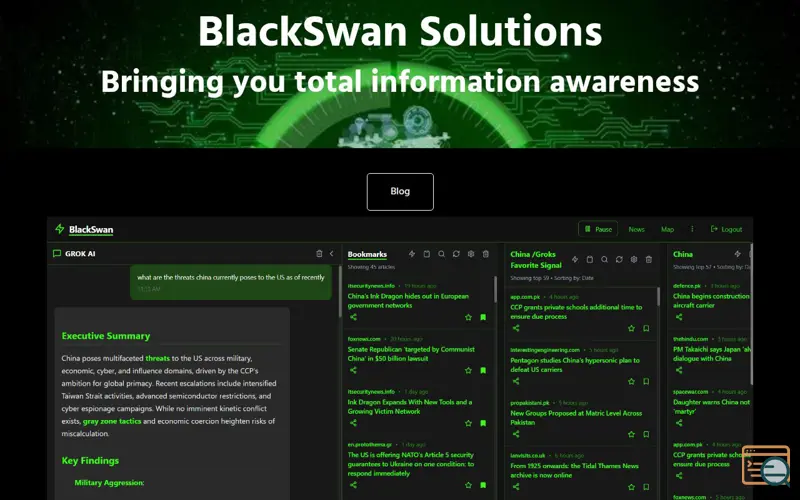Click the clipboard icon in Bookmarks column
Screen dimensions: 800x500
point(427,254)
